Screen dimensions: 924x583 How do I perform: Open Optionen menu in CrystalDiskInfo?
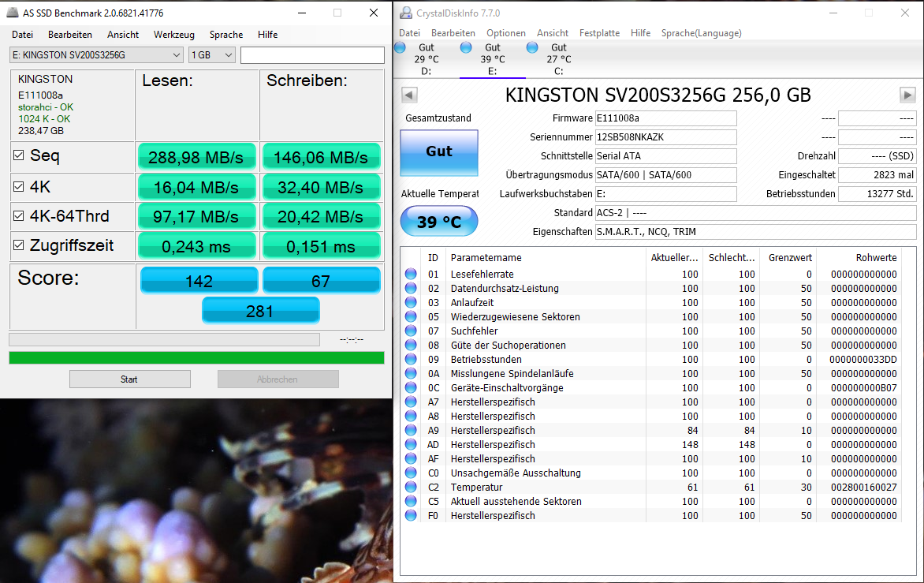click(x=505, y=33)
